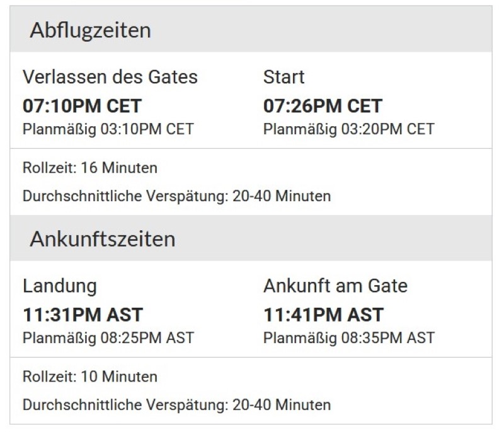Select the Landung label
Image resolution: width=504 pixels, height=432 pixels.
tap(60, 286)
